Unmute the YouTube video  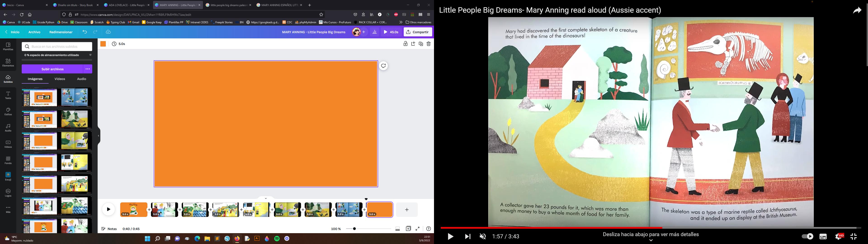[x=483, y=237]
